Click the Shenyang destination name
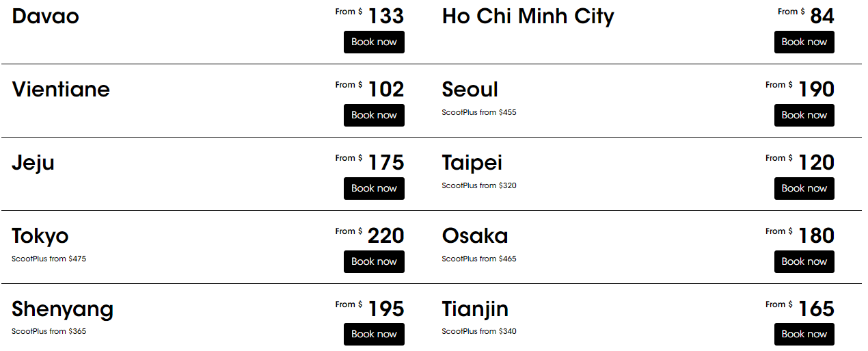The image size is (868, 351). pyautogui.click(x=62, y=309)
